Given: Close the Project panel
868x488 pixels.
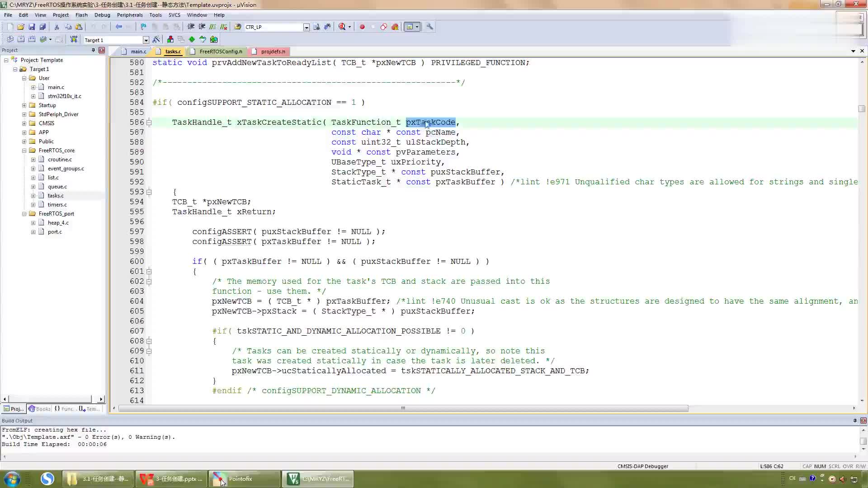Looking at the screenshot, I should (x=102, y=50).
